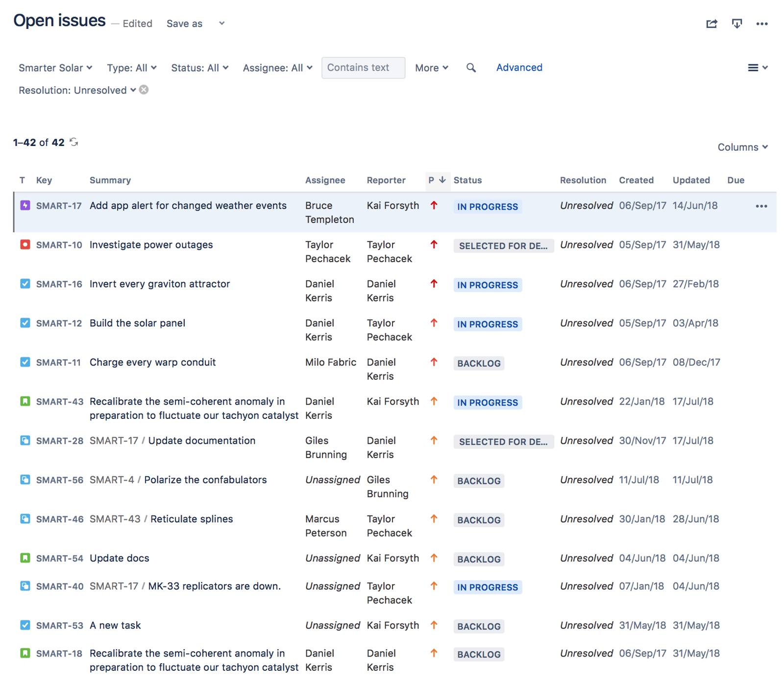The width and height of the screenshot is (784, 681).
Task: Click the story type icon for SMART-43
Action: (x=25, y=401)
